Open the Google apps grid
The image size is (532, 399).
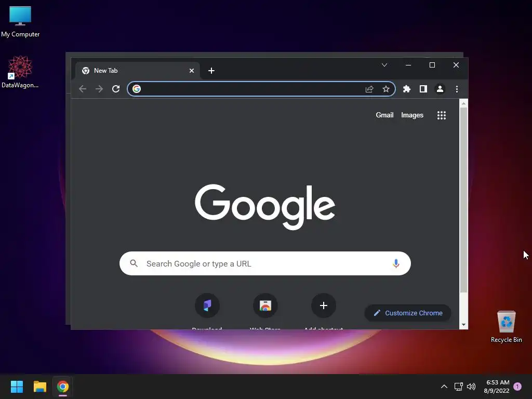click(442, 115)
